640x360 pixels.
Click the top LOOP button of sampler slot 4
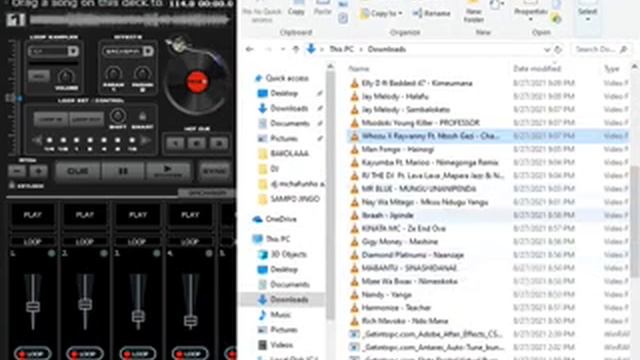[190, 242]
